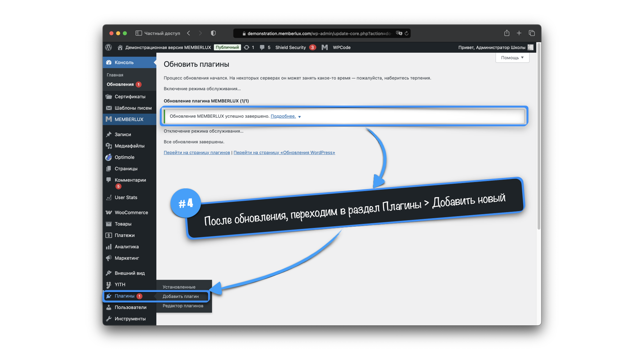Open the comments bubble icon in admin bar
The width and height of the screenshot is (644, 362).
[x=262, y=47]
